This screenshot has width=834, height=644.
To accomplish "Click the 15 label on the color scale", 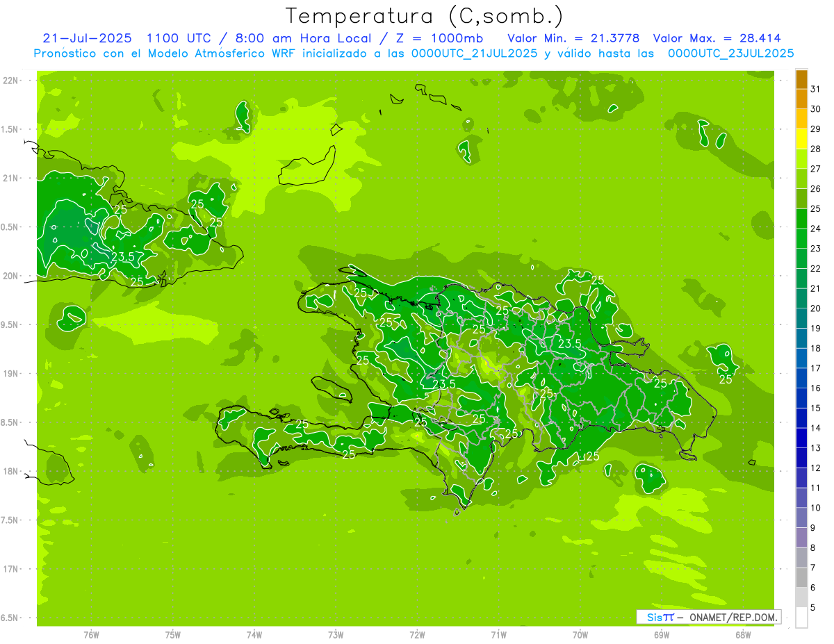I will click(x=816, y=408).
